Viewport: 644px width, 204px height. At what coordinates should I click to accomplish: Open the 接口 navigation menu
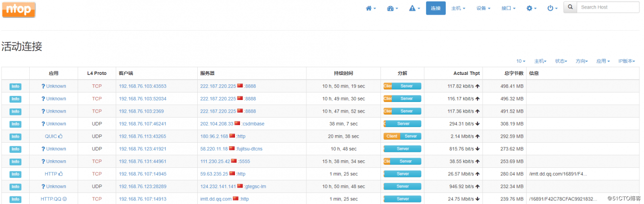[x=508, y=9]
